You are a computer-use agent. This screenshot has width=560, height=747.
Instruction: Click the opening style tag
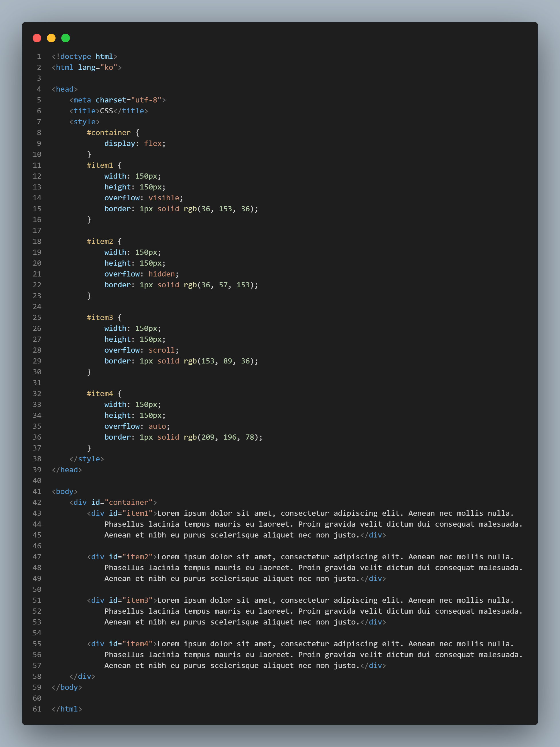pyautogui.click(x=84, y=122)
